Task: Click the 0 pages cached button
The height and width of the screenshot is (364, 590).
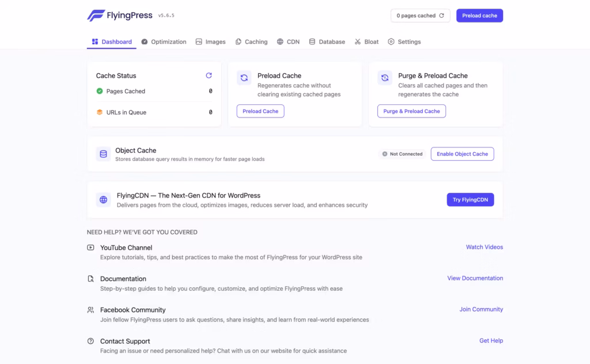Action: pos(420,16)
